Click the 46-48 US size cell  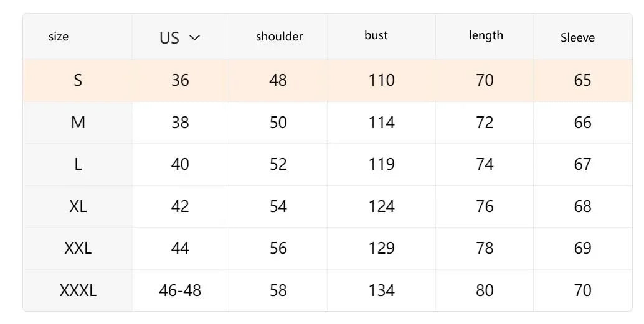pos(180,290)
